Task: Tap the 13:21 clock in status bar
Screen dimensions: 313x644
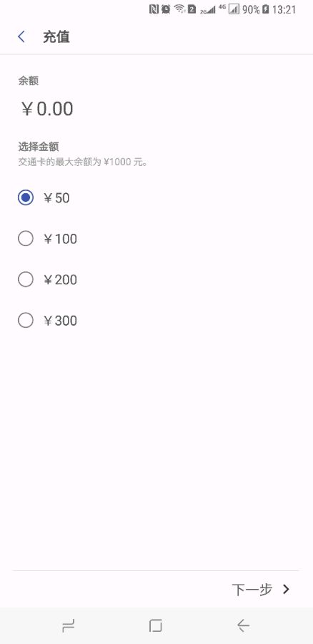Action: point(284,9)
